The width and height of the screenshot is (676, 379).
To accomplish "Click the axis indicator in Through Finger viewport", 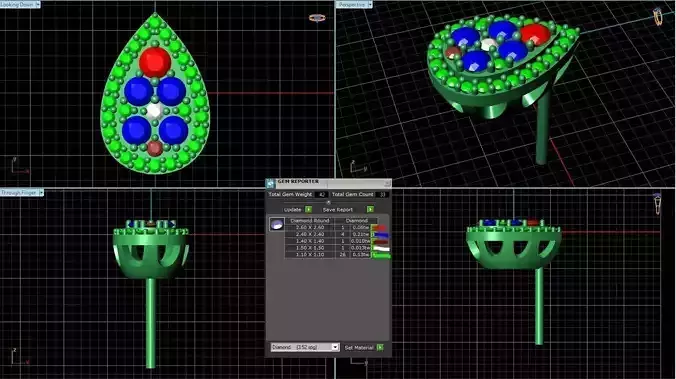I will 19,356.
